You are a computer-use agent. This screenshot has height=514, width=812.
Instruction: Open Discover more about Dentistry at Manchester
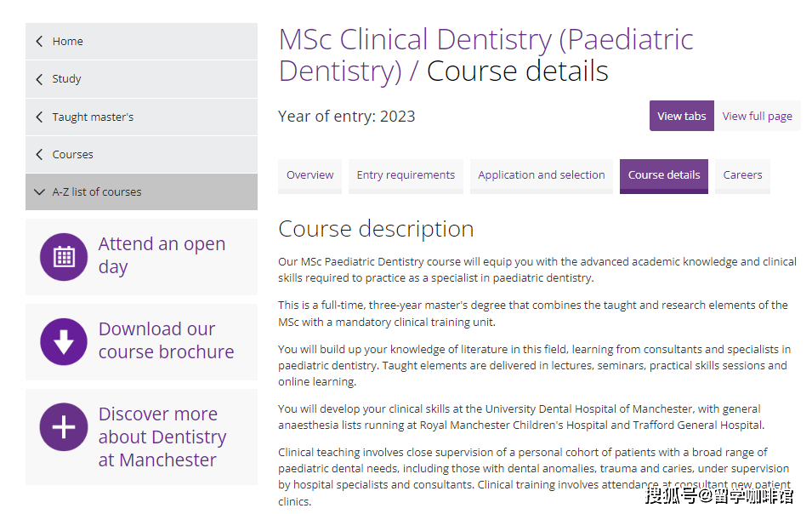coord(162,437)
